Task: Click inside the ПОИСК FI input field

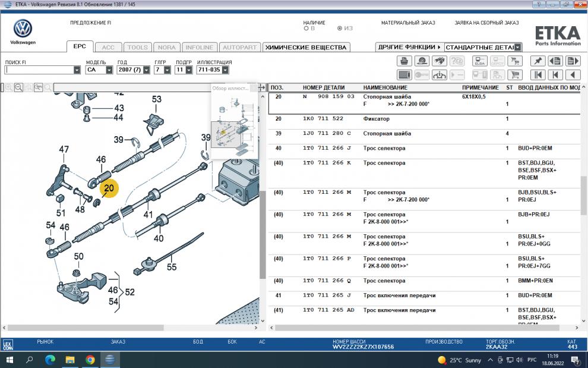Action: point(39,70)
